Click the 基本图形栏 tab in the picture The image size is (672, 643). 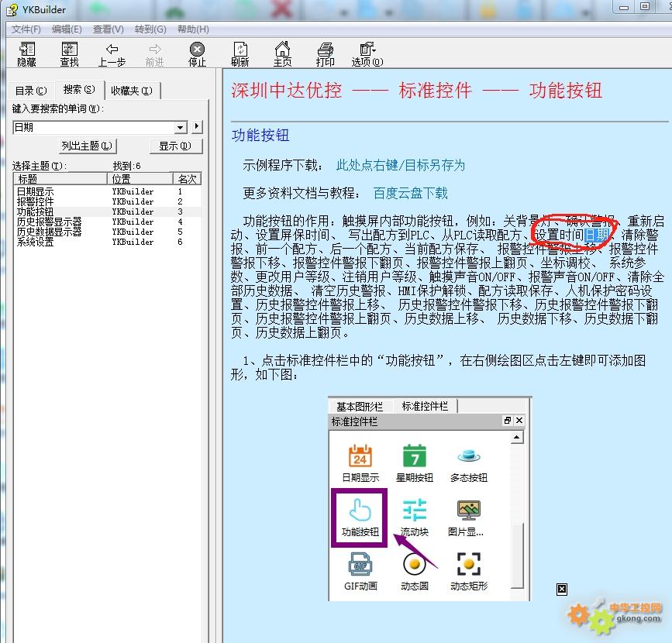360,406
